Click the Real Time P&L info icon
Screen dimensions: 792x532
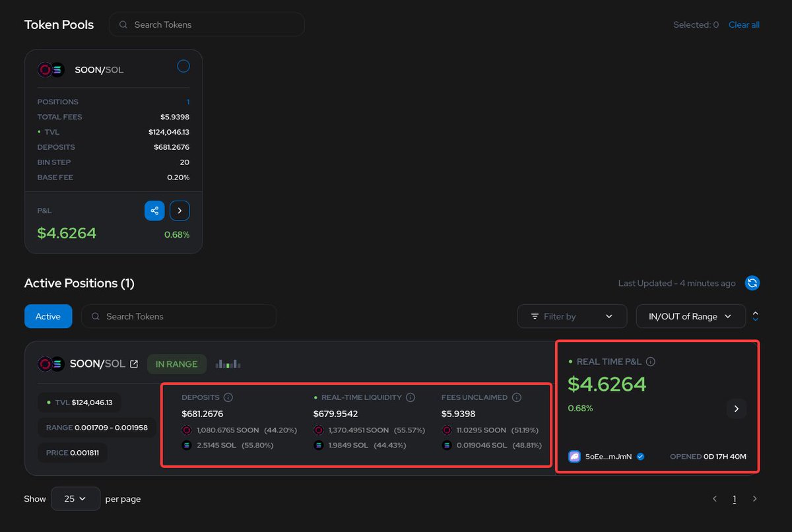(651, 362)
